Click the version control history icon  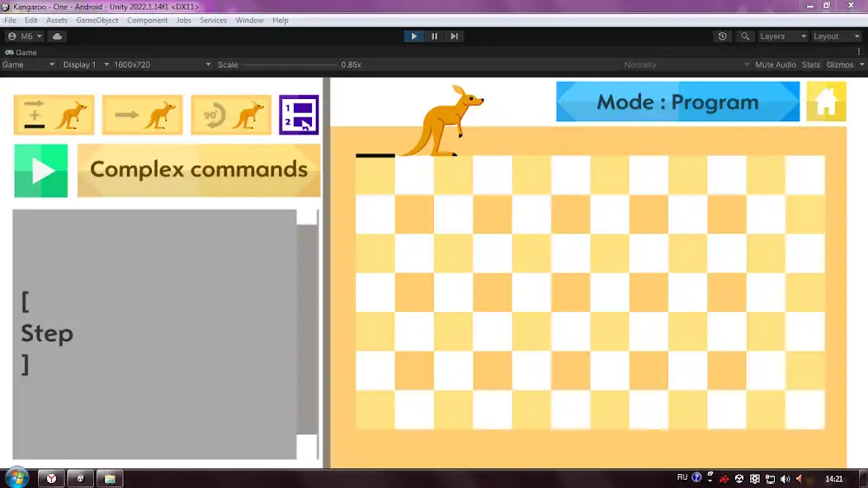click(x=722, y=36)
